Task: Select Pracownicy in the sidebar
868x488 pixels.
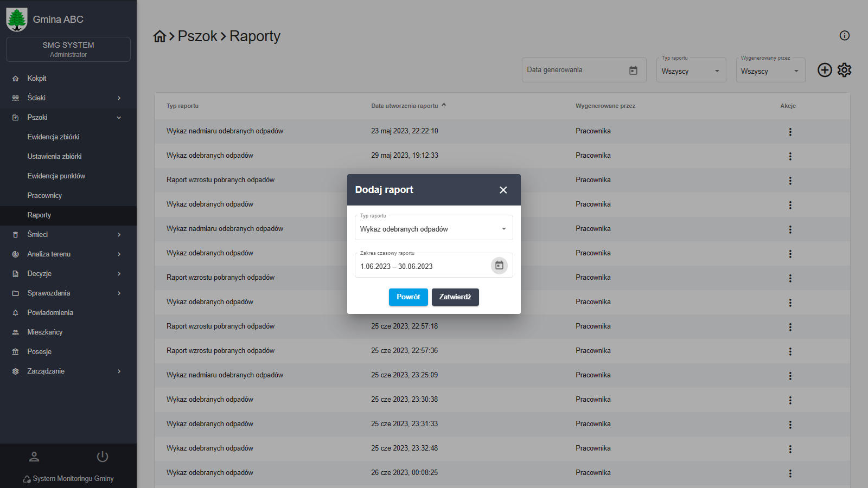Action: pos(44,195)
